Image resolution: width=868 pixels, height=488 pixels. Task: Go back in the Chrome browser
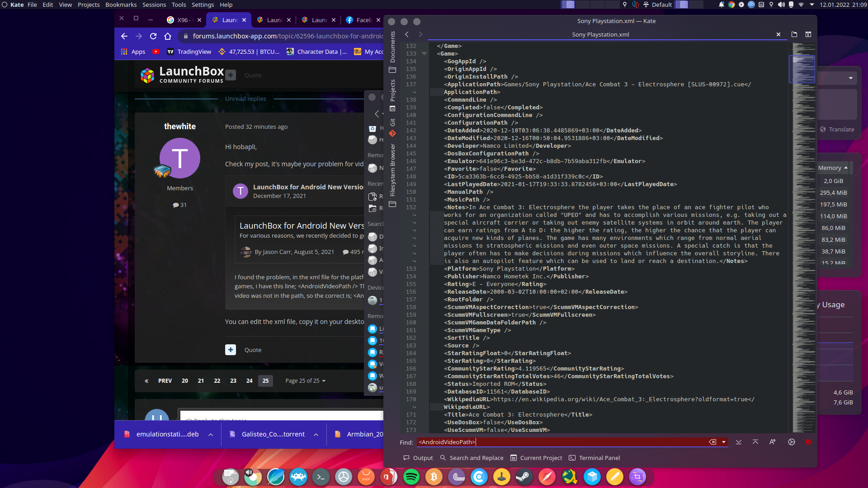click(x=124, y=36)
